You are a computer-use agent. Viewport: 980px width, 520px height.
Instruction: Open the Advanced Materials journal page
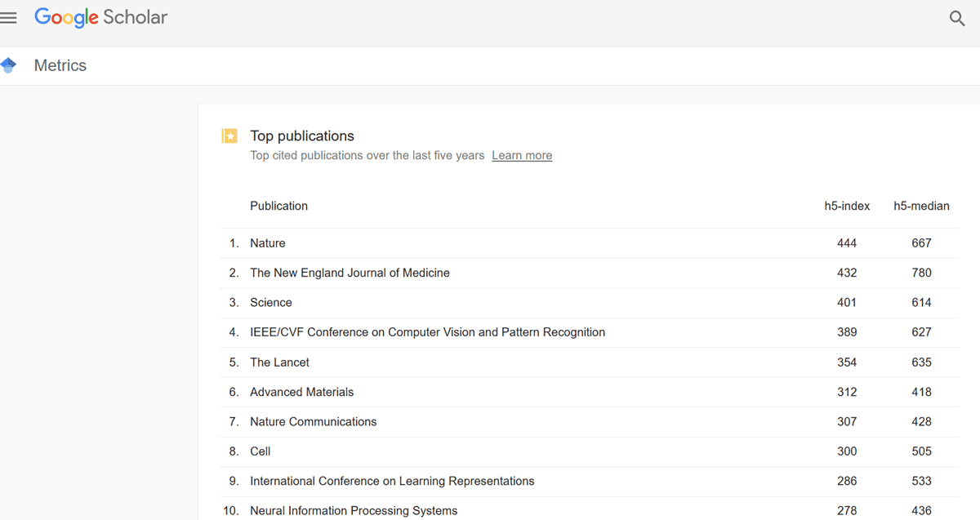point(301,392)
